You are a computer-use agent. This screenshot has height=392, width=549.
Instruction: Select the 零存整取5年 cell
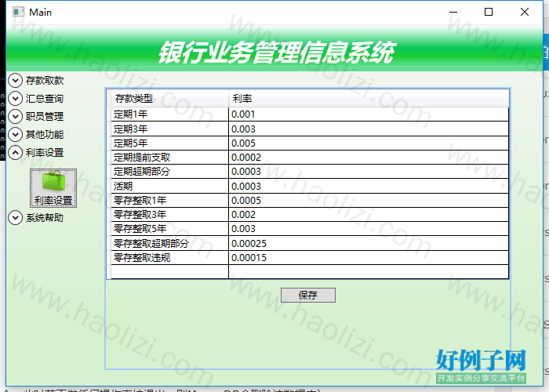pos(170,229)
